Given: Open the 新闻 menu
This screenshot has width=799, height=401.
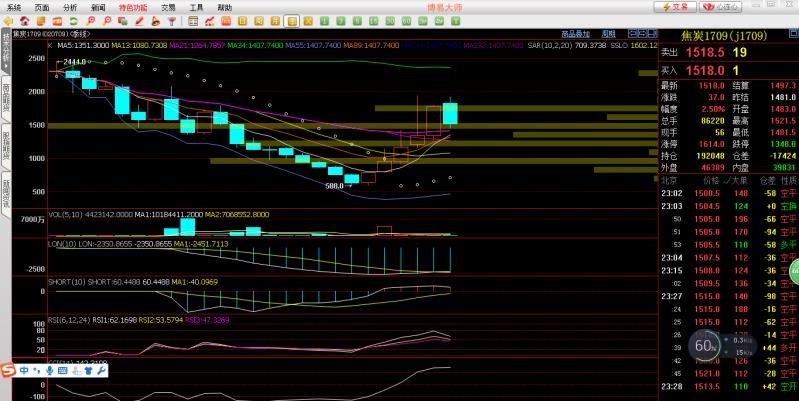Looking at the screenshot, I should tap(98, 8).
